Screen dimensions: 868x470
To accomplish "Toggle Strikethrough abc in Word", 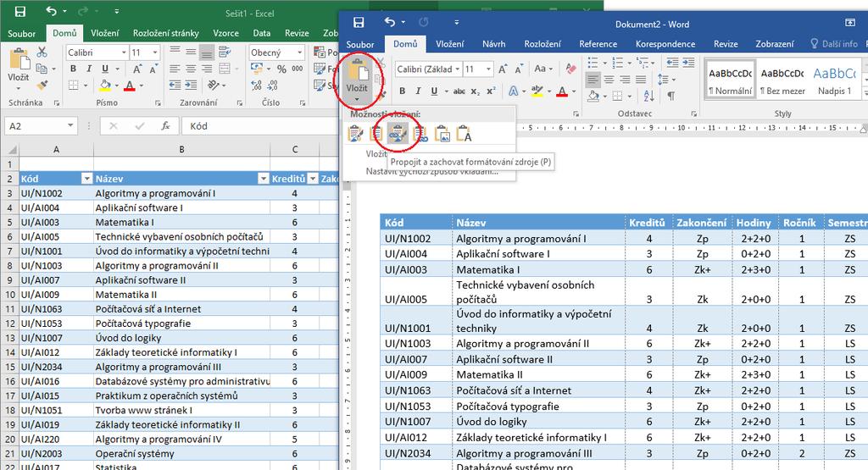I will tap(459, 91).
